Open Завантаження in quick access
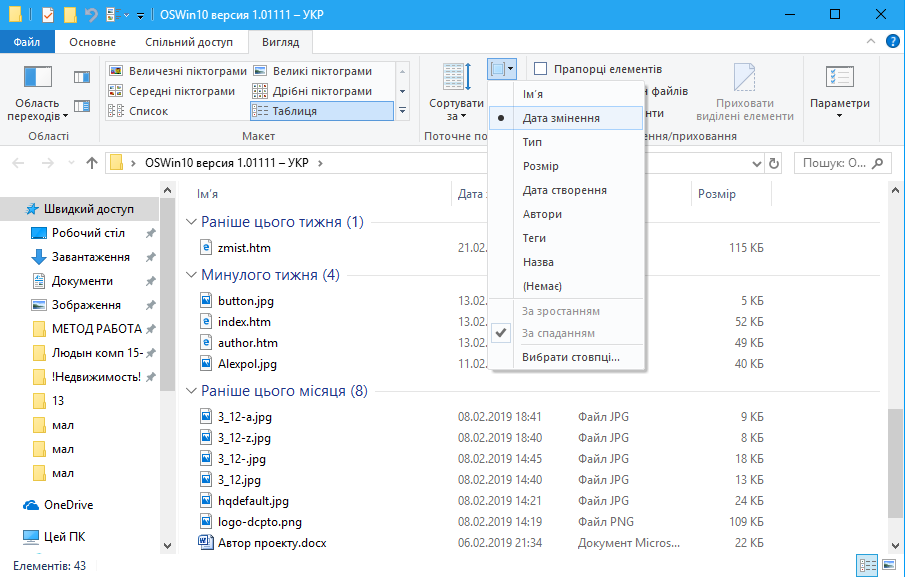 pyautogui.click(x=80, y=257)
